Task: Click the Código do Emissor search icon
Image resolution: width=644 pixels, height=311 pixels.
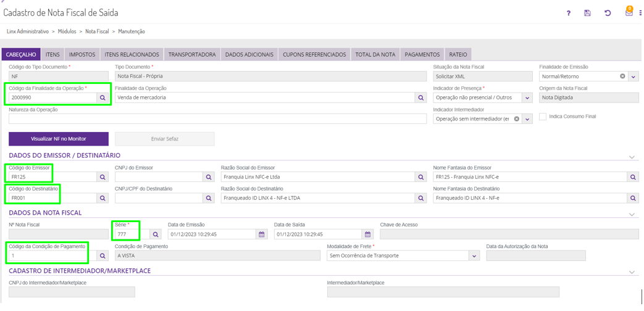Action: [103, 177]
